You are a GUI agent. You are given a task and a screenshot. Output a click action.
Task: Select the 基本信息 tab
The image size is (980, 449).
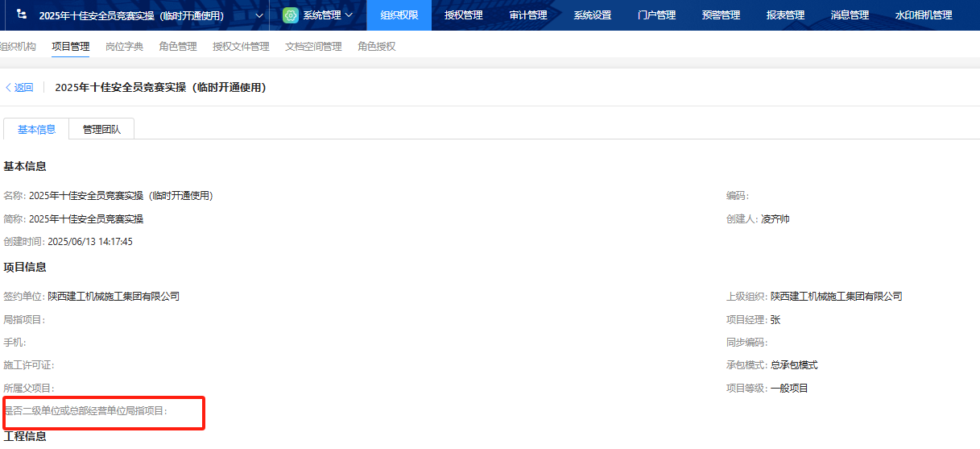(x=37, y=129)
